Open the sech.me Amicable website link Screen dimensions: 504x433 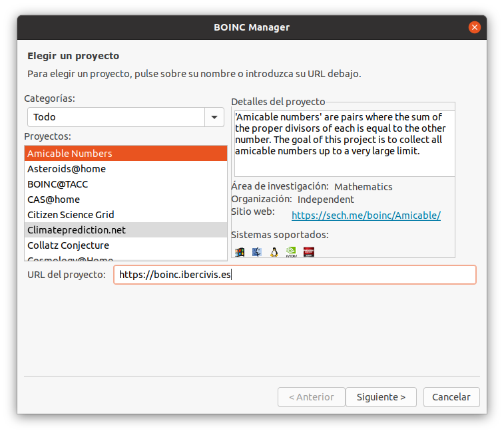point(366,216)
